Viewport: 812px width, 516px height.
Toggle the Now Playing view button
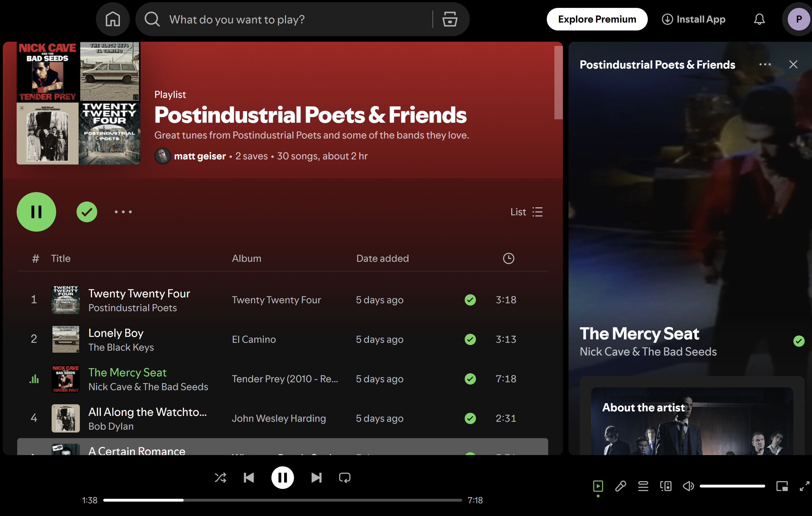point(598,486)
